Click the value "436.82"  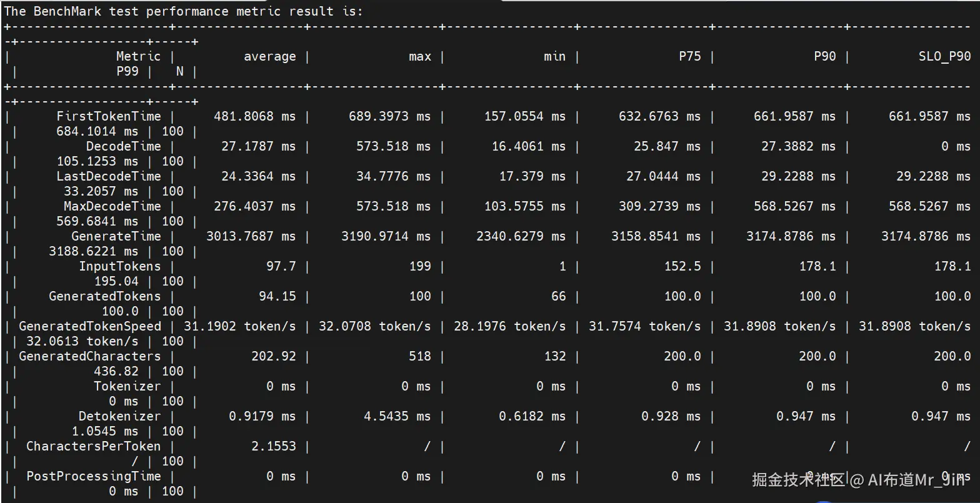(116, 371)
